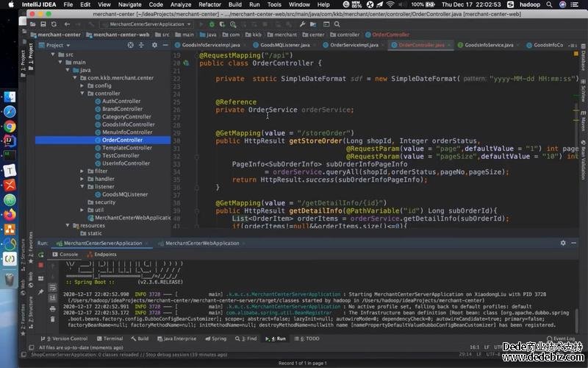This screenshot has width=588, height=368.
Task: Rerun application in Run panel
Action: (41, 255)
